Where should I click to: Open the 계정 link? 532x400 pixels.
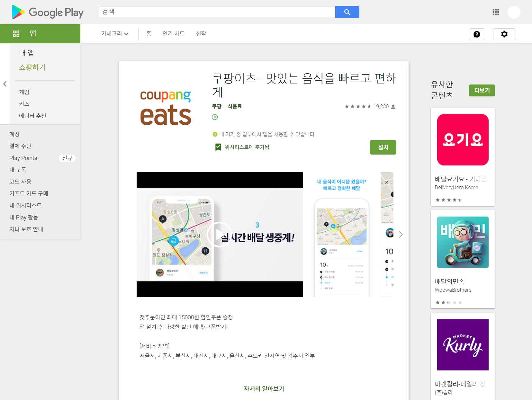14,134
